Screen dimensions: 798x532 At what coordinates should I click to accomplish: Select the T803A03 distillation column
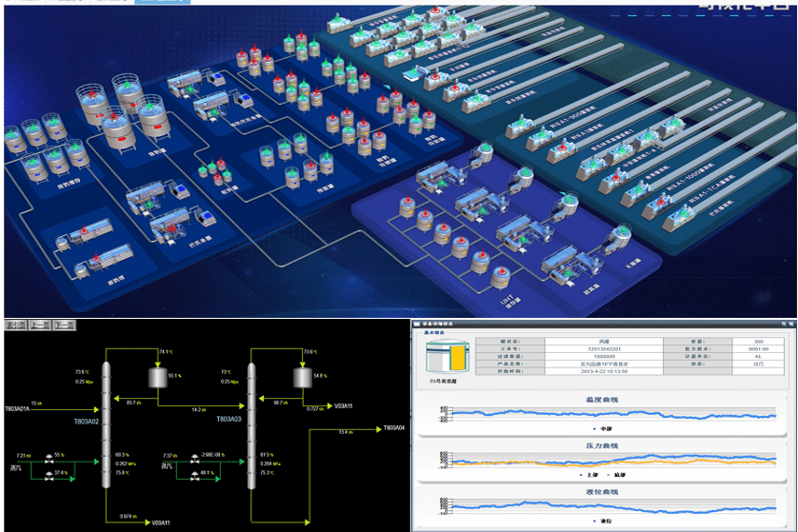click(x=253, y=419)
